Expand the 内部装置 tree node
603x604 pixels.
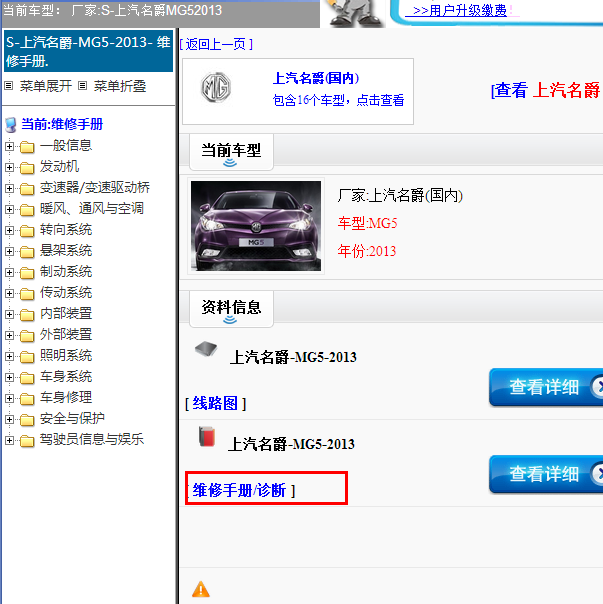pyautogui.click(x=9, y=314)
